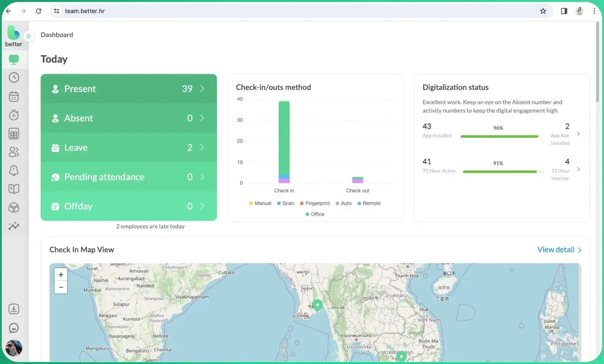Toggle the Manual legend item in chart

tap(260, 203)
